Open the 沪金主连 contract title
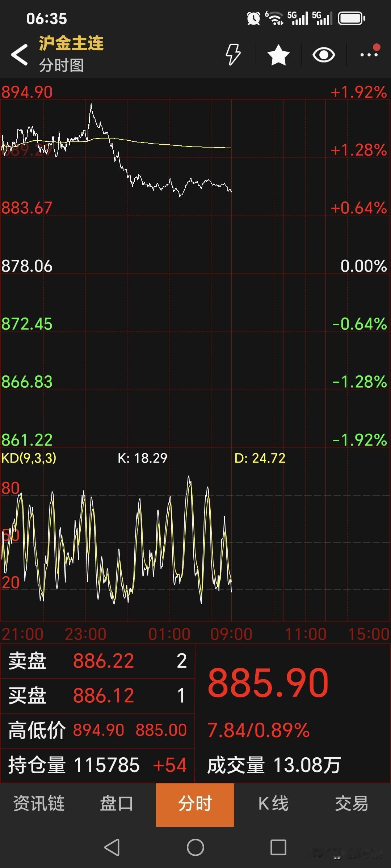 pos(71,43)
